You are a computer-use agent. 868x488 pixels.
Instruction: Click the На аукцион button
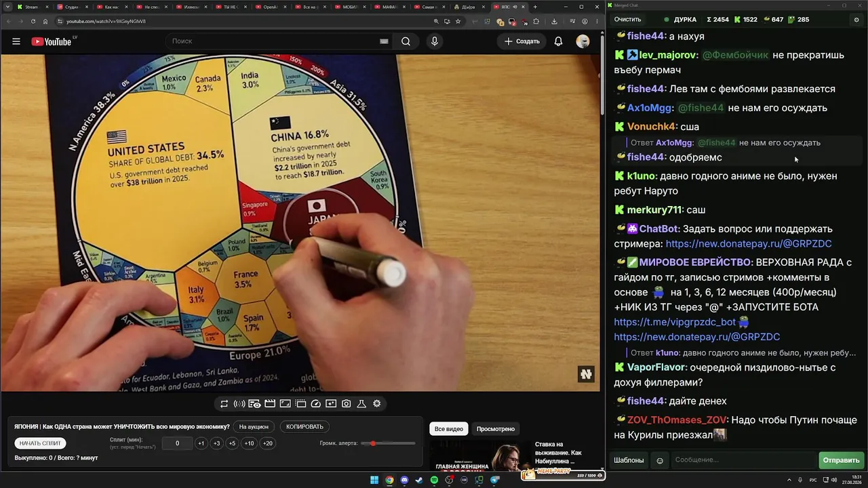pos(254,427)
